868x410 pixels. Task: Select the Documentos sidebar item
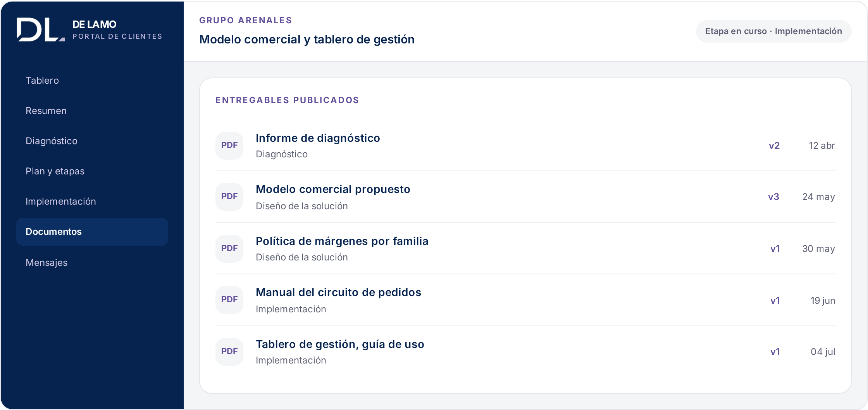(x=92, y=232)
